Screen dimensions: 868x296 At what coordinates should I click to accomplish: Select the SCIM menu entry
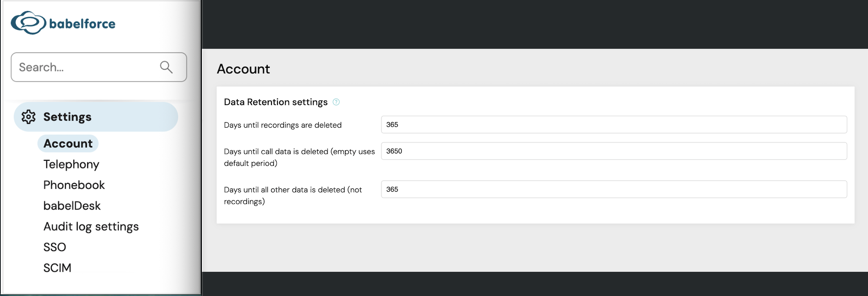pyautogui.click(x=57, y=268)
